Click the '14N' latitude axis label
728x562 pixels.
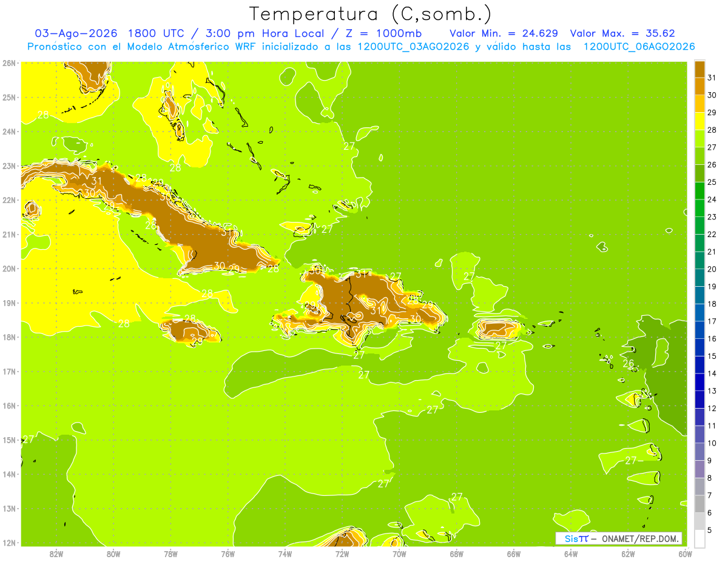9,474
